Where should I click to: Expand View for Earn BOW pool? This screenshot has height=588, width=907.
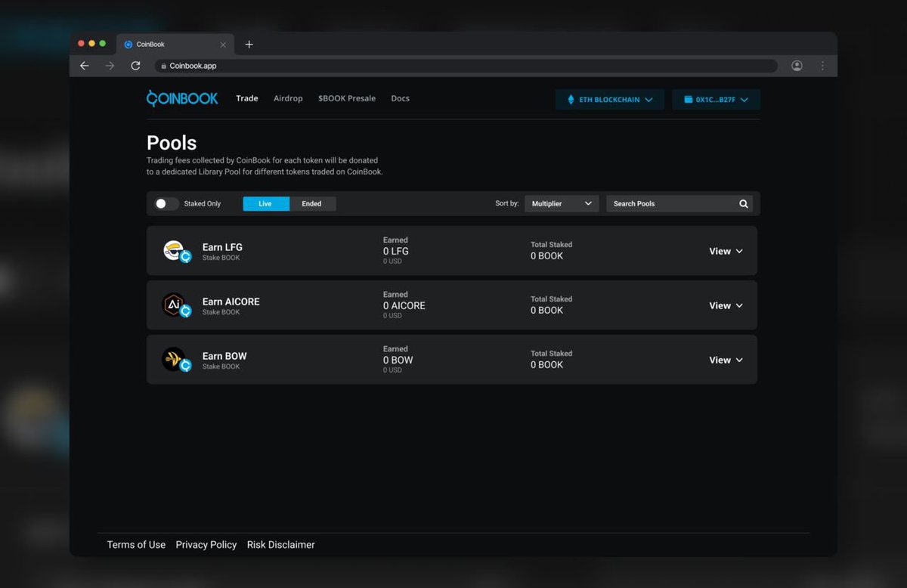point(726,360)
